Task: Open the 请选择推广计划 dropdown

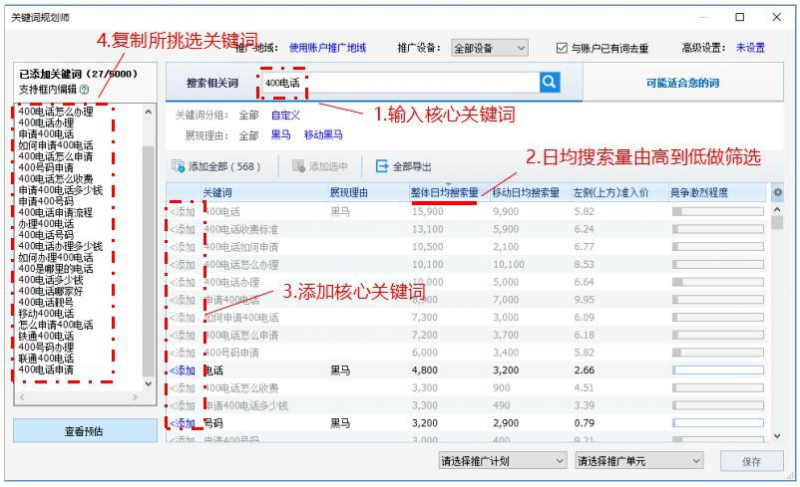Action: [503, 461]
